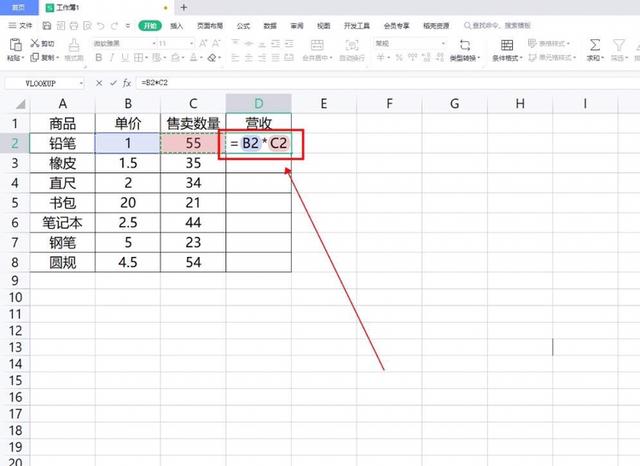640x466 pixels.
Task: Click the conditional formatting grid icon
Action: pos(507,45)
